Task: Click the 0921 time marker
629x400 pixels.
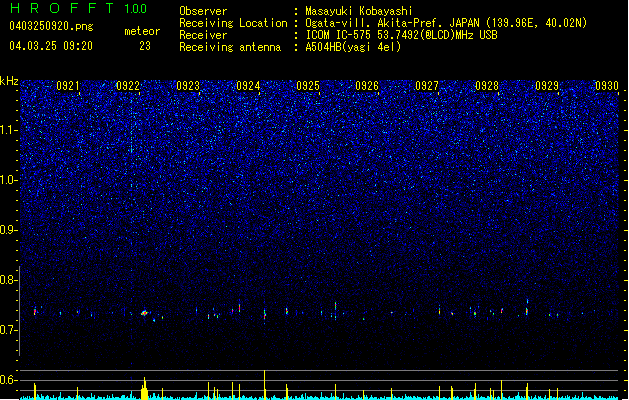Action: click(68, 86)
